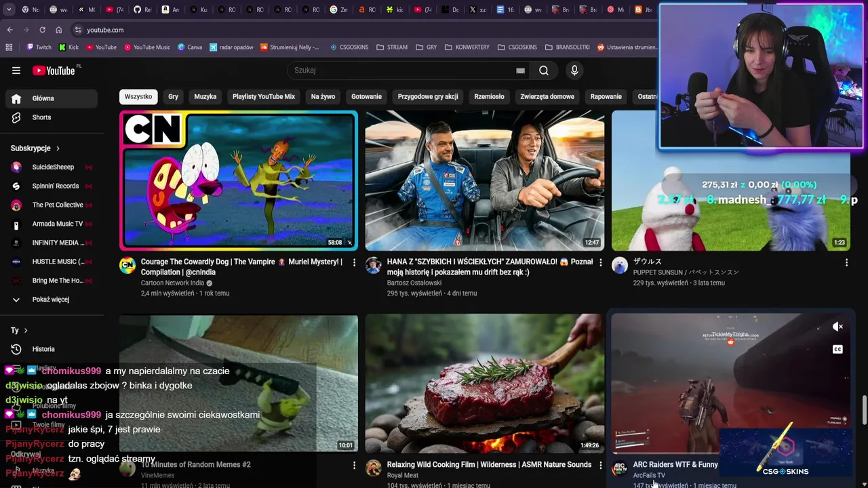Select the Rapowanie filter chip
This screenshot has height=488, width=868.
pos(606,97)
